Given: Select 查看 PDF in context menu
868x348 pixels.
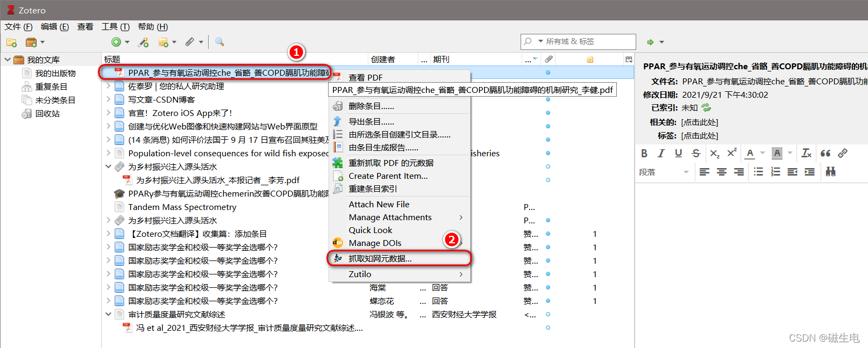Looking at the screenshot, I should point(366,77).
